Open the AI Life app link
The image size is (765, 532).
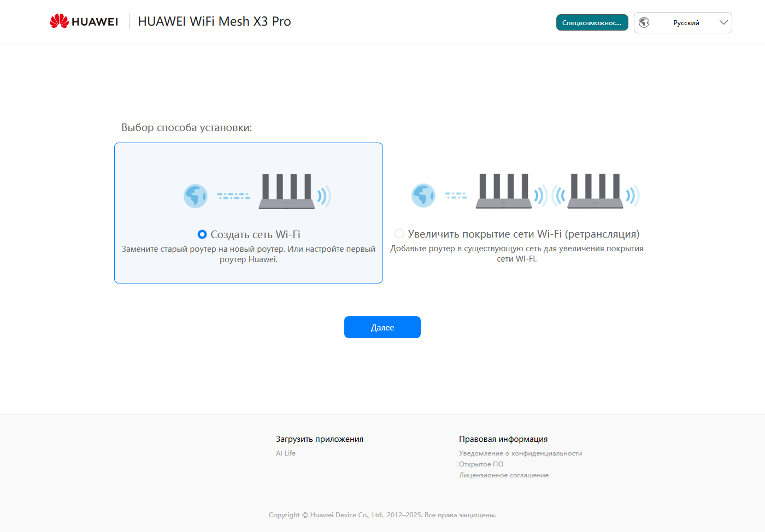pyautogui.click(x=286, y=453)
